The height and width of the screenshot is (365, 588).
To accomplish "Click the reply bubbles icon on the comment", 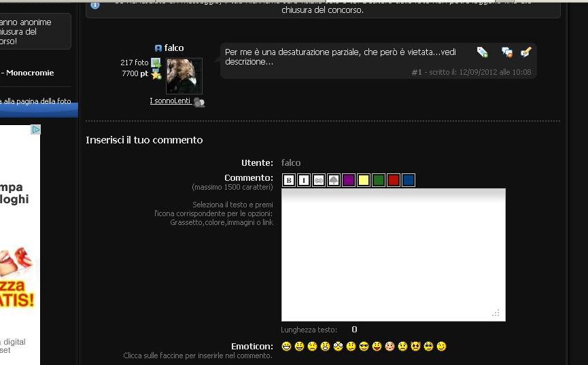I will (x=506, y=52).
